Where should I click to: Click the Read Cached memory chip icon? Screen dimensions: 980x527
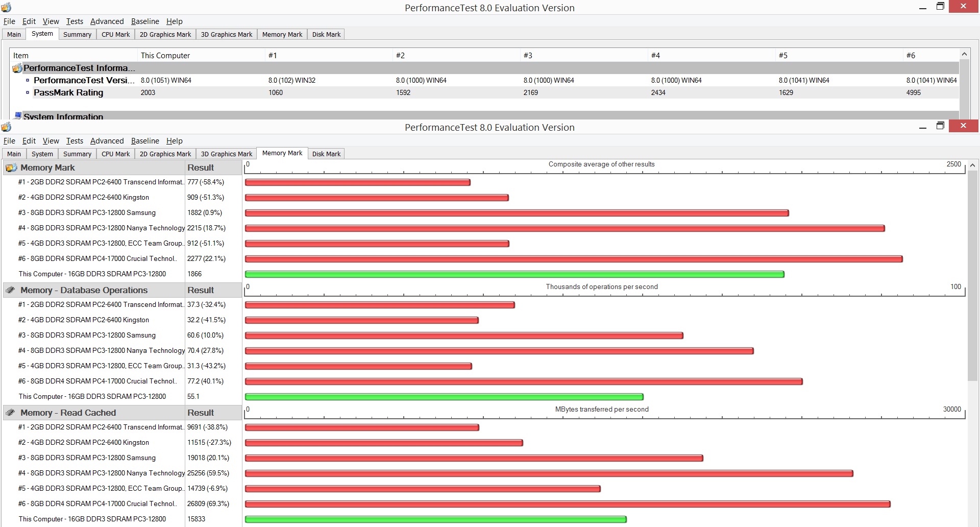[x=10, y=413]
